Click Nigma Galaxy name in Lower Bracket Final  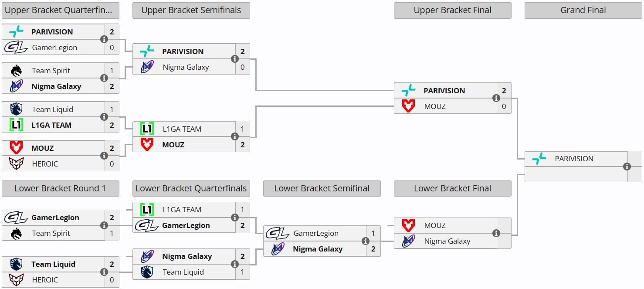pyautogui.click(x=447, y=241)
